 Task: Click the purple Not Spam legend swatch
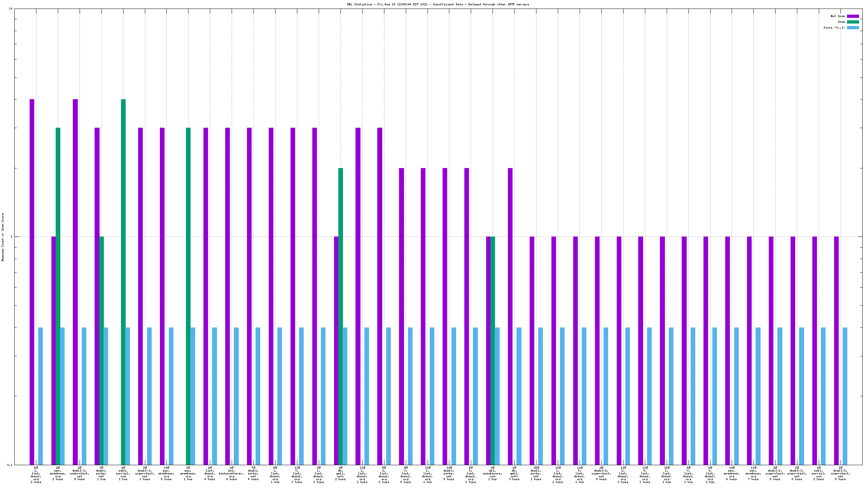(853, 16)
